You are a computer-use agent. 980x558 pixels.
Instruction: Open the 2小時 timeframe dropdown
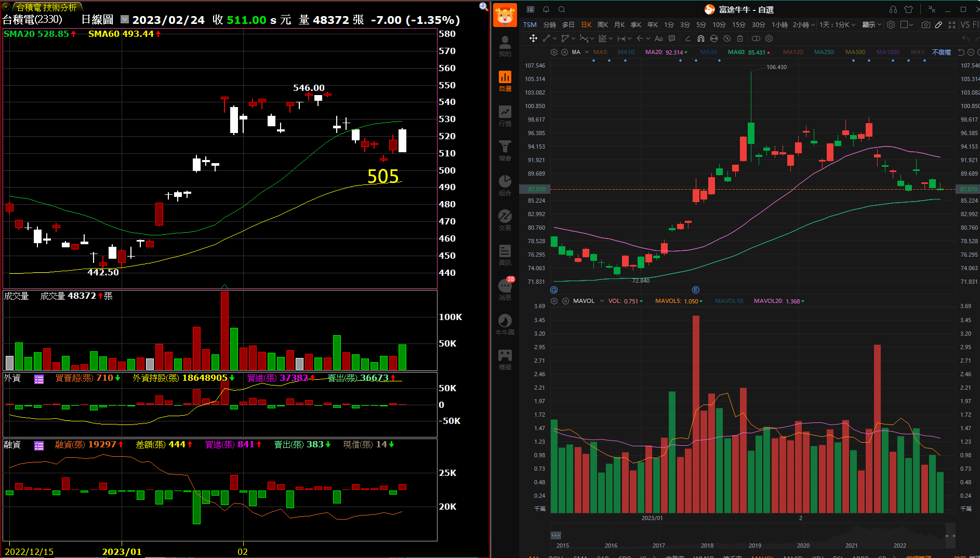(x=803, y=24)
